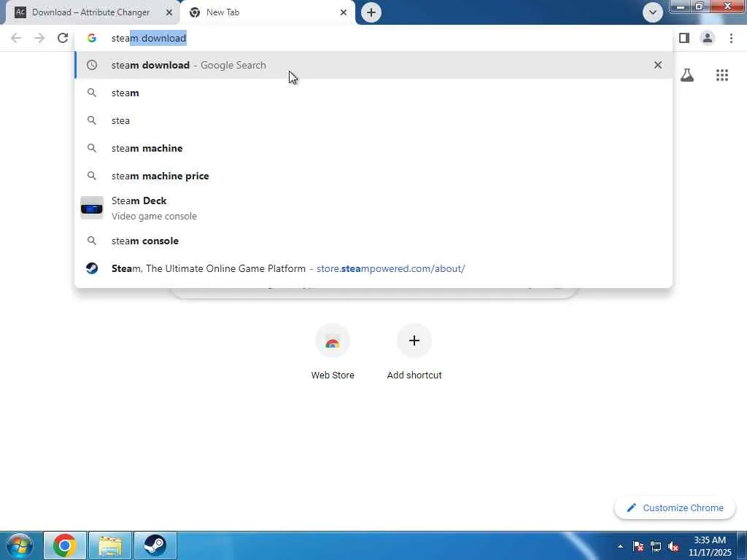This screenshot has height=560, width=747.
Task: Open the profile avatar icon
Action: coord(708,38)
